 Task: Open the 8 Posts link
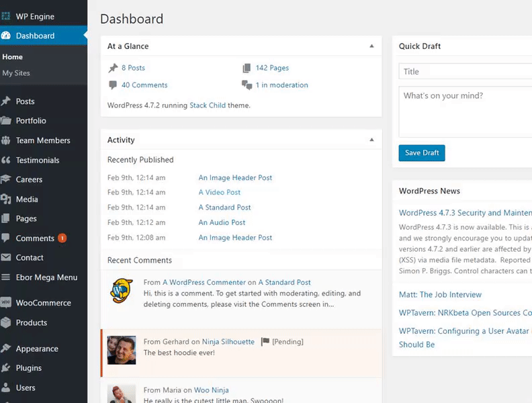(x=134, y=68)
